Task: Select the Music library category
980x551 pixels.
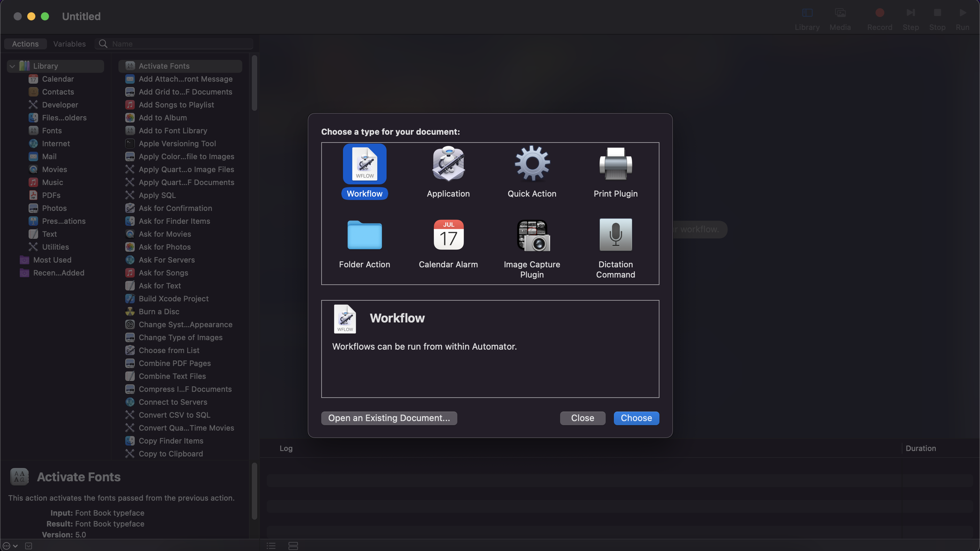Action: (52, 183)
